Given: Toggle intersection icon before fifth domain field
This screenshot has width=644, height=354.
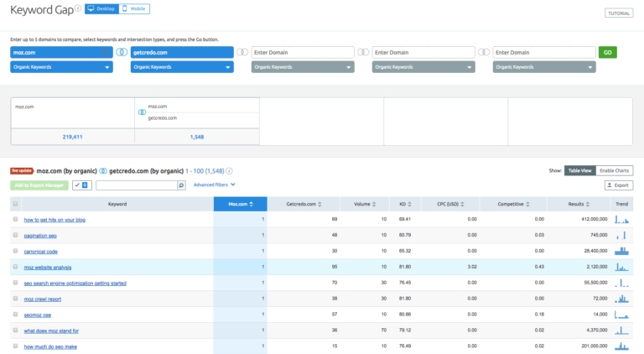Looking at the screenshot, I should (x=484, y=52).
